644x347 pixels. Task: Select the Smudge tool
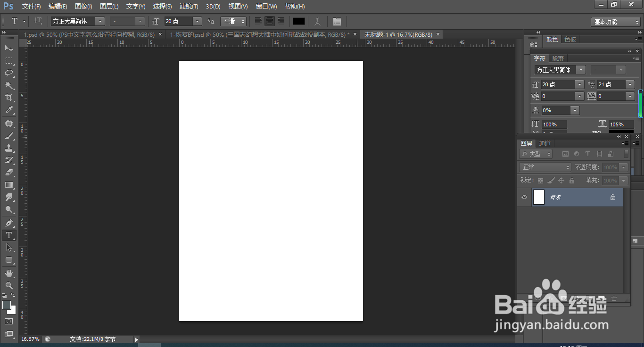(9, 197)
